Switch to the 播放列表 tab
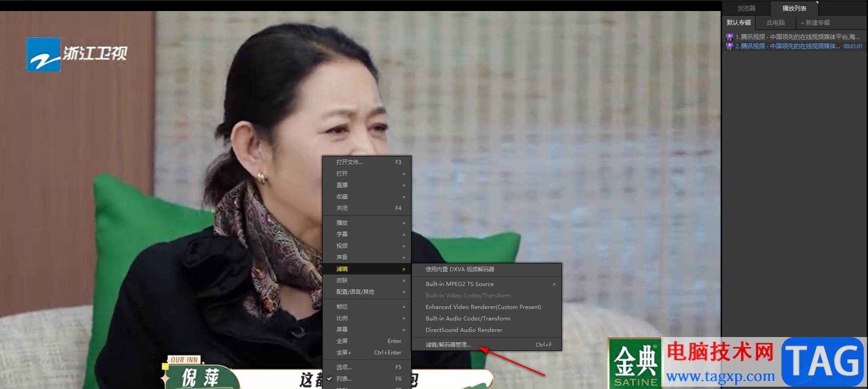This screenshot has width=868, height=389. [794, 8]
